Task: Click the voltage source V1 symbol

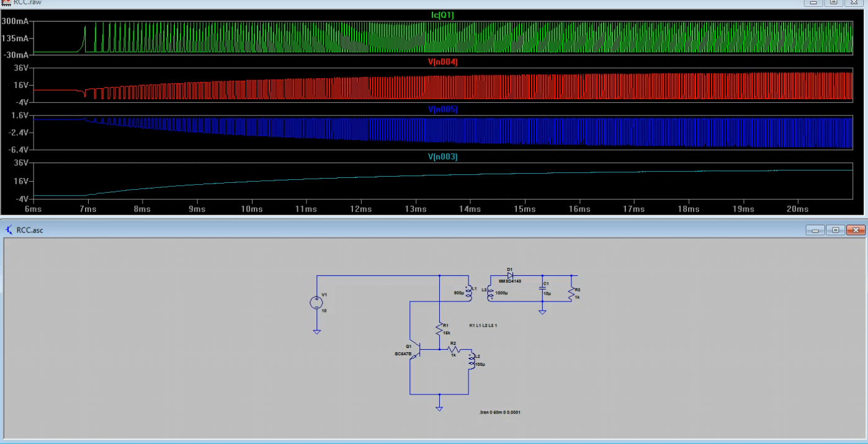Action: (316, 303)
